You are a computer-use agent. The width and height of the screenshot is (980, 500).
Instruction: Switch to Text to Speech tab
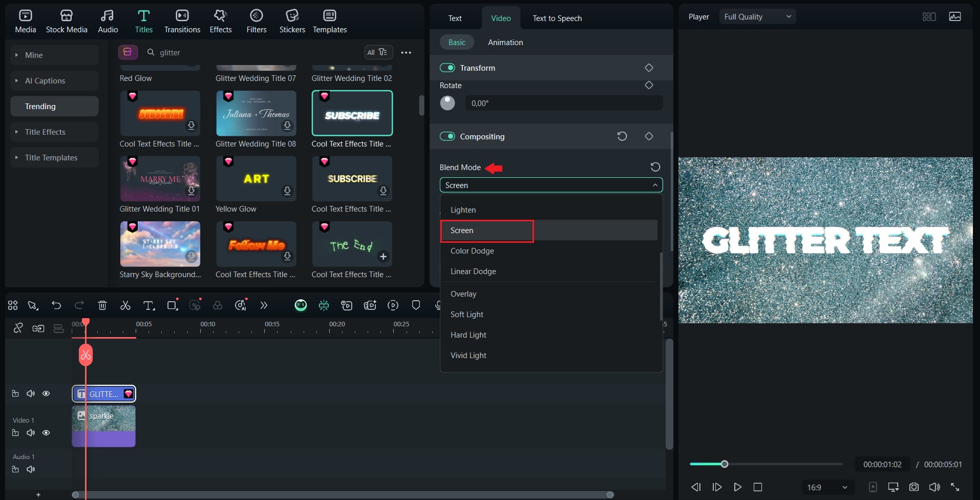tap(557, 18)
